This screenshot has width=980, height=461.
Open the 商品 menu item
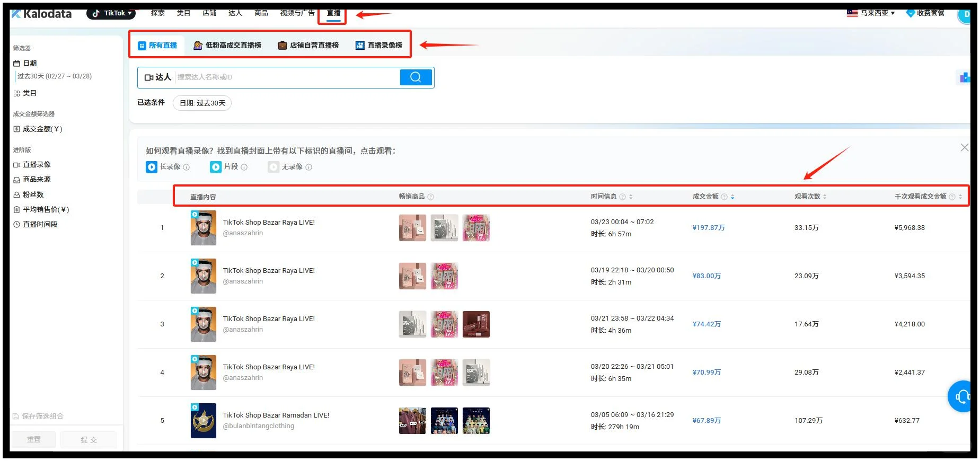(x=261, y=13)
